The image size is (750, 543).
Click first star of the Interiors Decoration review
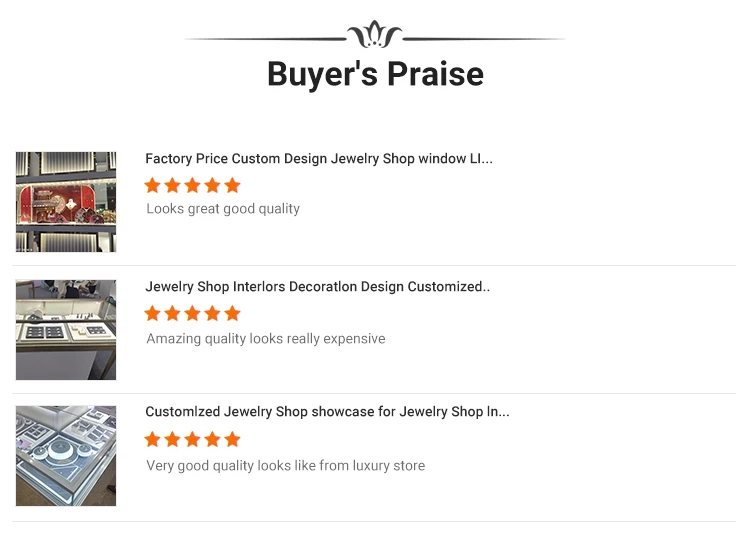pyautogui.click(x=153, y=313)
